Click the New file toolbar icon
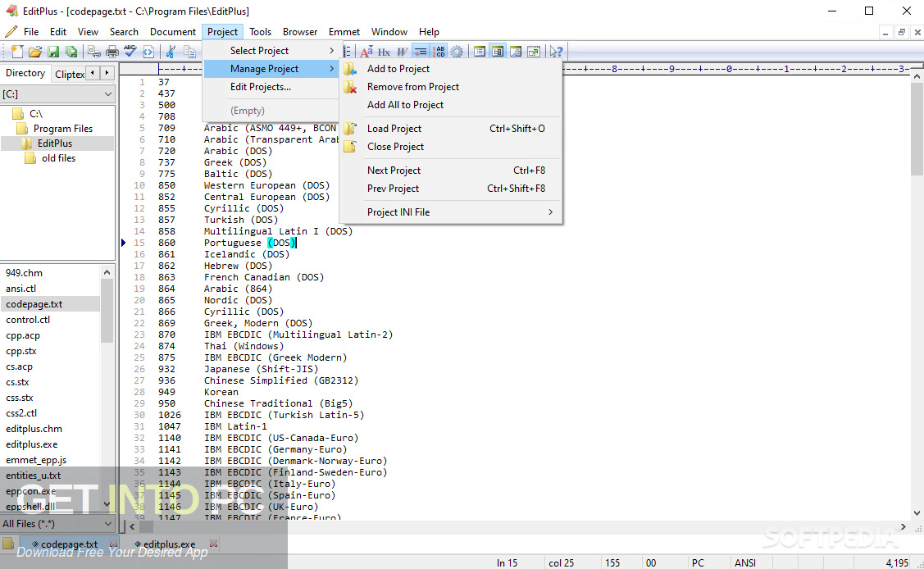 pyautogui.click(x=17, y=52)
